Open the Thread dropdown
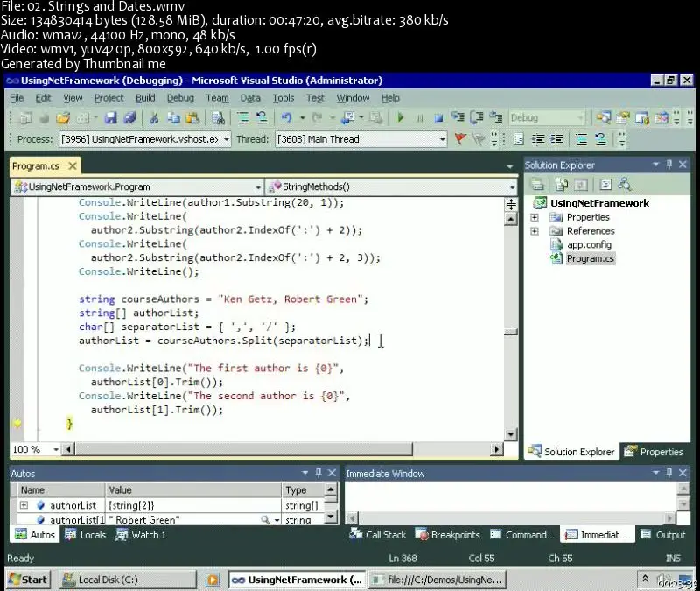Screen dimensions: 700x591 (442, 139)
